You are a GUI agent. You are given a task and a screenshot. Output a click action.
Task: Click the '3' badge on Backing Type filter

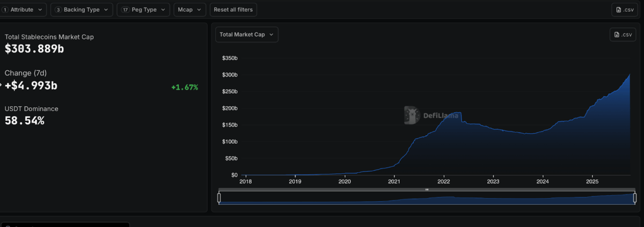coord(58,10)
